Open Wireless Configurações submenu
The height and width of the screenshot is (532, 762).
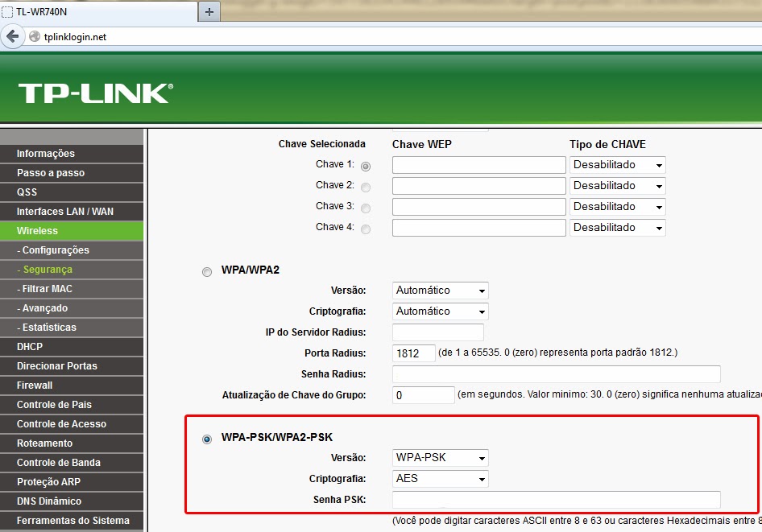click(72, 250)
